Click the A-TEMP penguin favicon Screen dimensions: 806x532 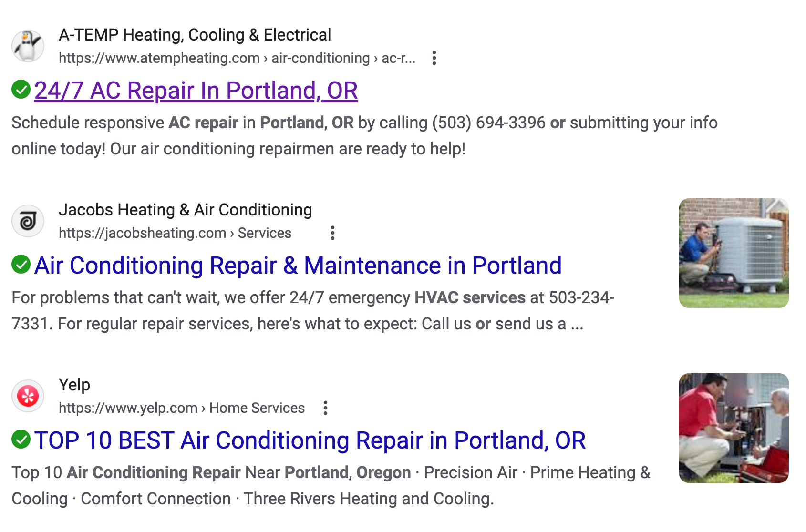click(x=28, y=46)
